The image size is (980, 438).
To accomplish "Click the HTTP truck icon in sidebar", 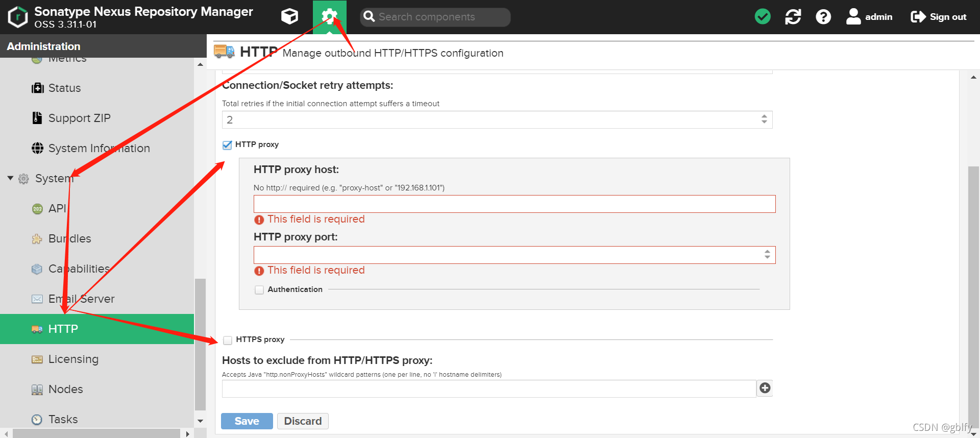I will coord(37,329).
